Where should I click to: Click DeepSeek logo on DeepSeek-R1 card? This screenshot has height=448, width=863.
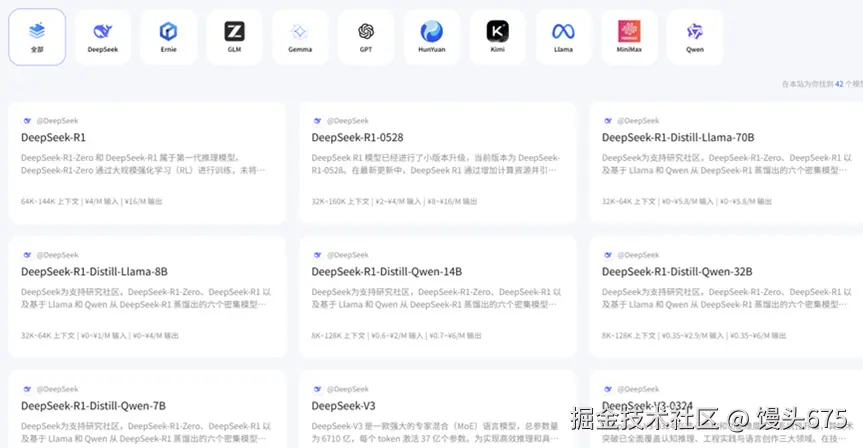[x=27, y=121]
